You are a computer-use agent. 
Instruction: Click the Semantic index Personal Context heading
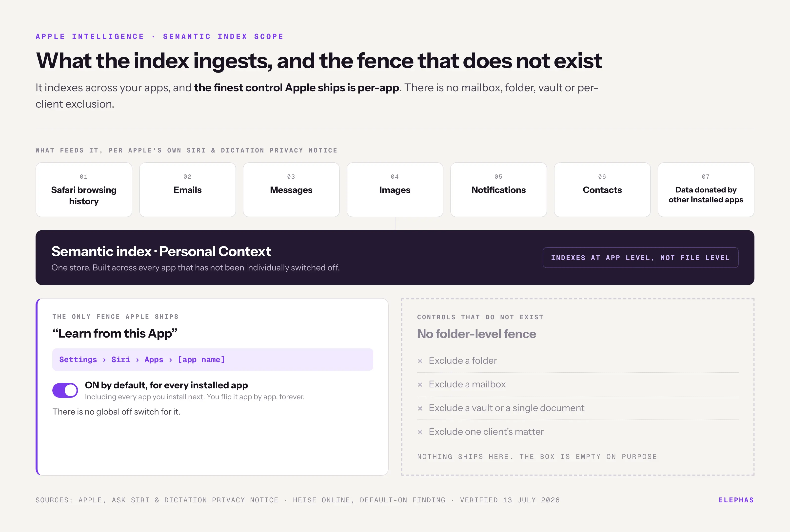point(161,251)
